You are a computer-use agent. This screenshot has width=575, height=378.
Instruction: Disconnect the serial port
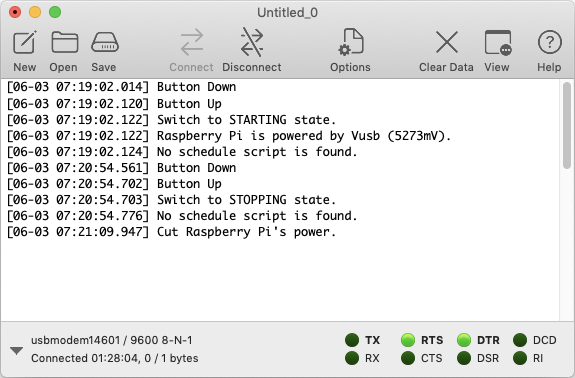[252, 42]
